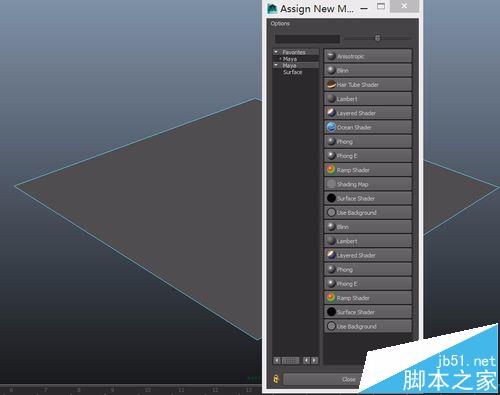Image resolution: width=500 pixels, height=395 pixels.
Task: Pick the Layered Shader below the second Lambert
Action: [x=368, y=255]
